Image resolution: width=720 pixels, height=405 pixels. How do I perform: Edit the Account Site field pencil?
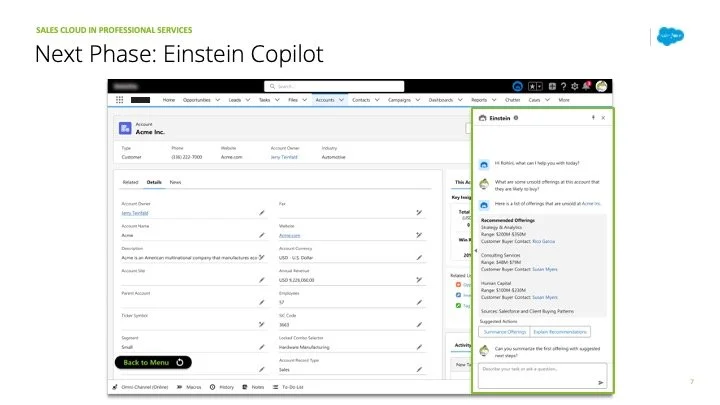[x=262, y=280]
